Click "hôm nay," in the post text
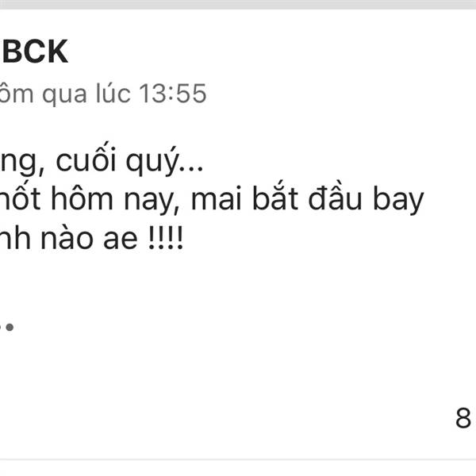476x476 pixels. click(x=115, y=199)
